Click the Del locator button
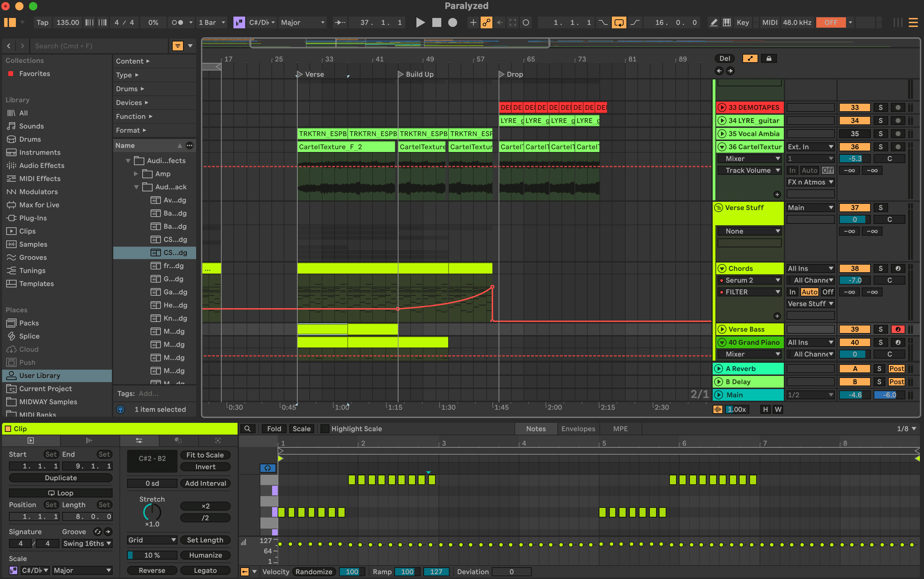The image size is (924, 579). click(724, 59)
